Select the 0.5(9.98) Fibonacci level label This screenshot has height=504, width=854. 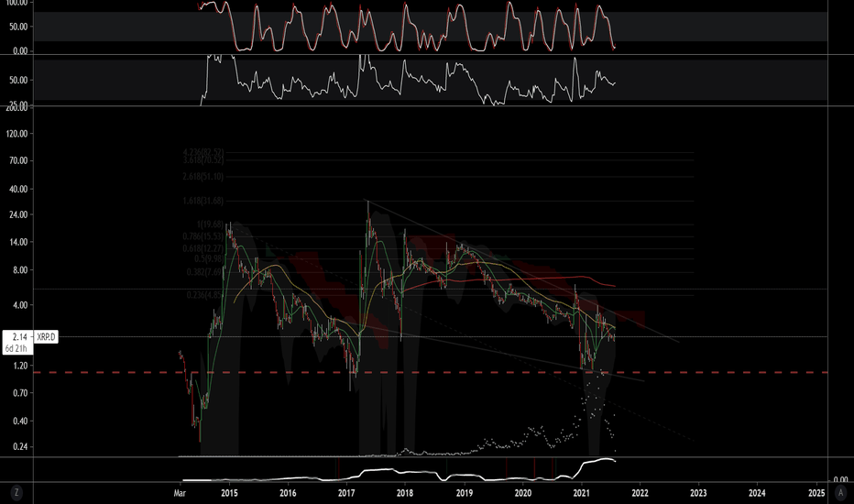tap(209, 258)
